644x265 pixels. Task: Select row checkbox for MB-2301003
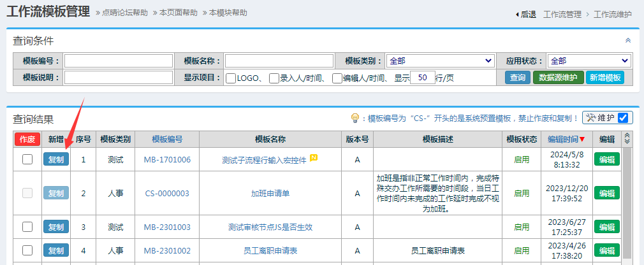(x=27, y=227)
